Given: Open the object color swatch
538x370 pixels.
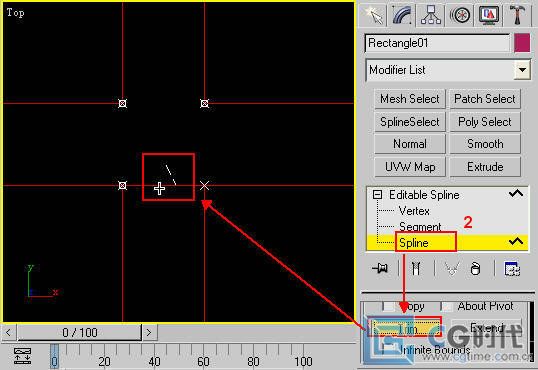Looking at the screenshot, I should [x=522, y=43].
